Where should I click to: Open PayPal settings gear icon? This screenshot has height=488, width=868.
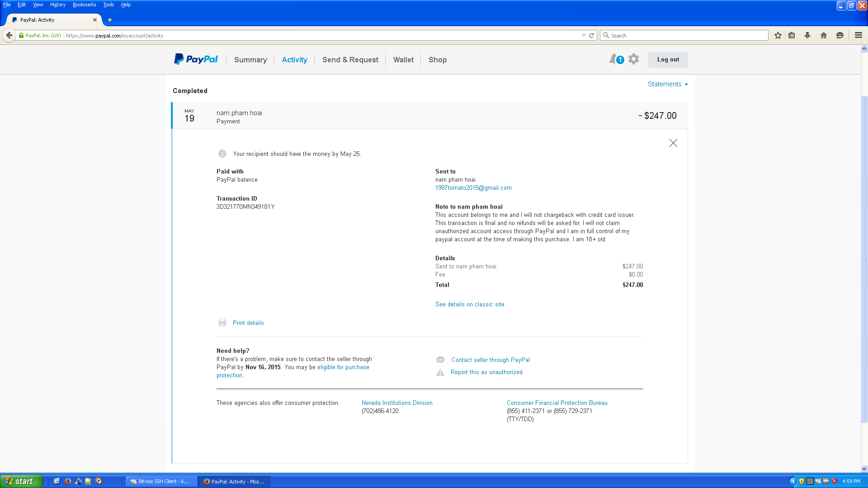[x=634, y=59]
